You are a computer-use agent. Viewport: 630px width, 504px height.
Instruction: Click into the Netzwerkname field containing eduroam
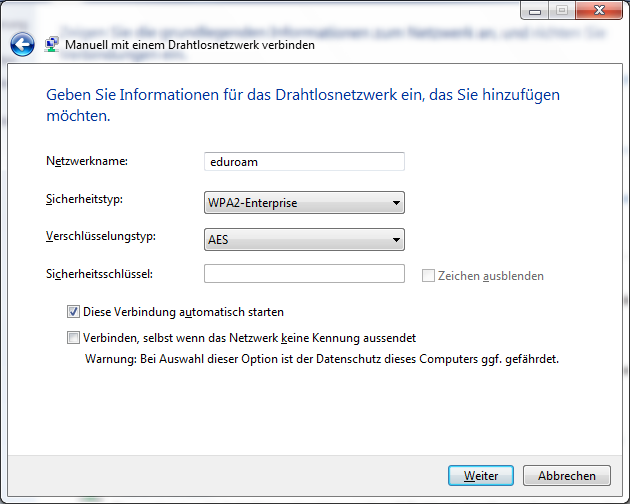point(304,161)
